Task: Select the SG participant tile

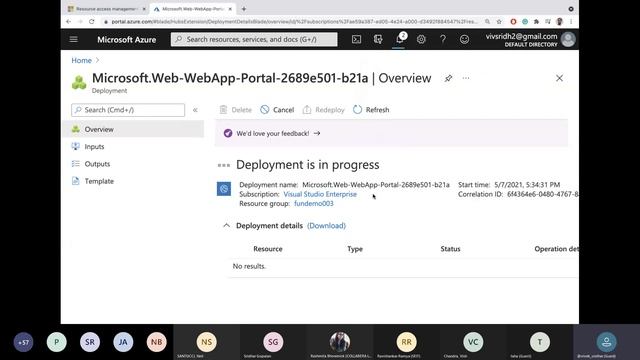Action: point(273,342)
